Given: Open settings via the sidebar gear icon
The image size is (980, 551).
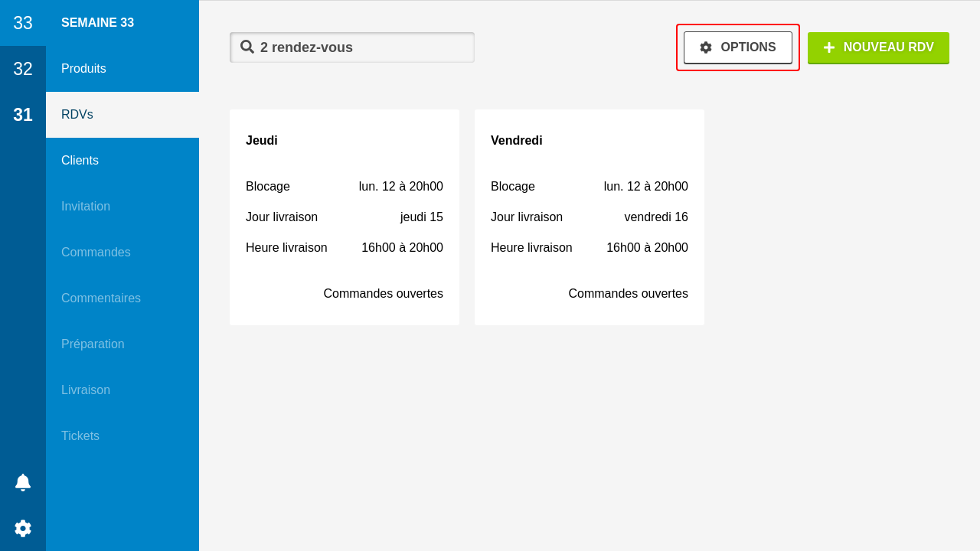Looking at the screenshot, I should [23, 528].
